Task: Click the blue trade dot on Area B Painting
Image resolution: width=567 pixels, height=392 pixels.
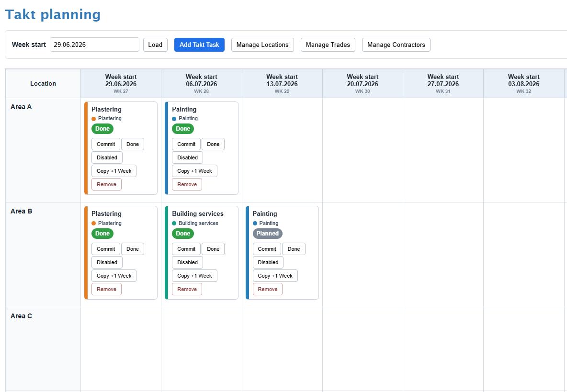Action: [255, 223]
